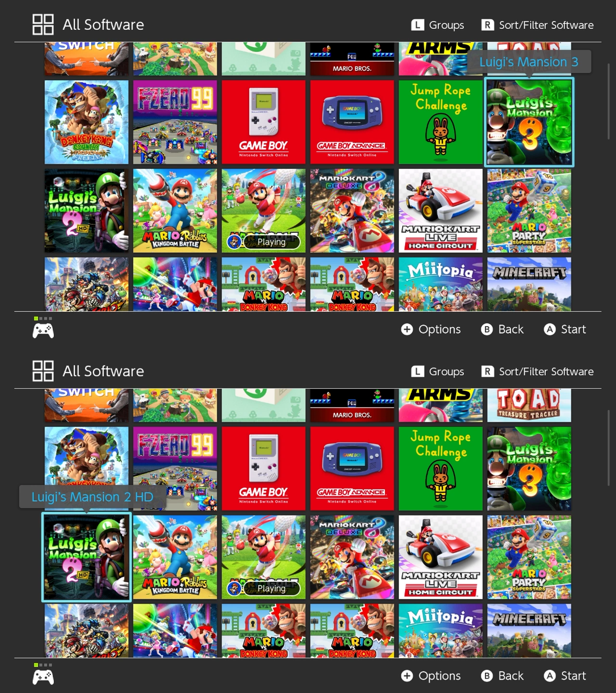Open Mario Kart Live Home Circuit, upper screenshot
The image size is (616, 693).
(x=441, y=211)
